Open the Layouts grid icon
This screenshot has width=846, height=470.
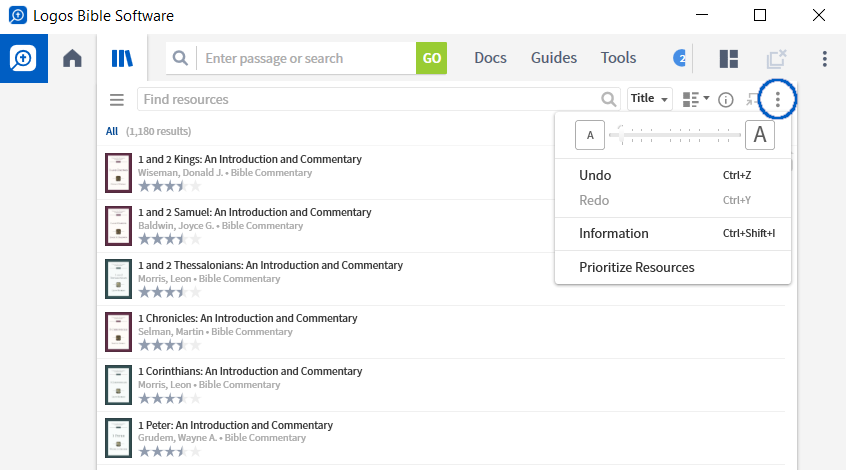tap(728, 58)
